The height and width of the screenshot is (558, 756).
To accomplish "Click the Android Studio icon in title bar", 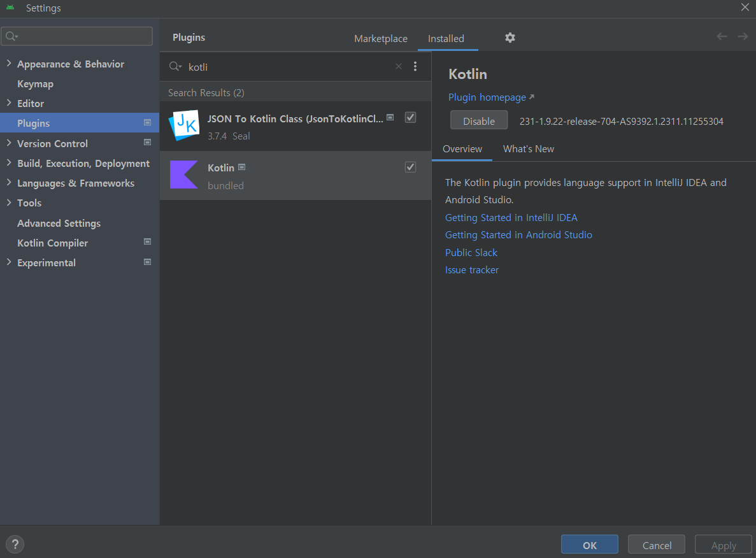I will (10, 8).
